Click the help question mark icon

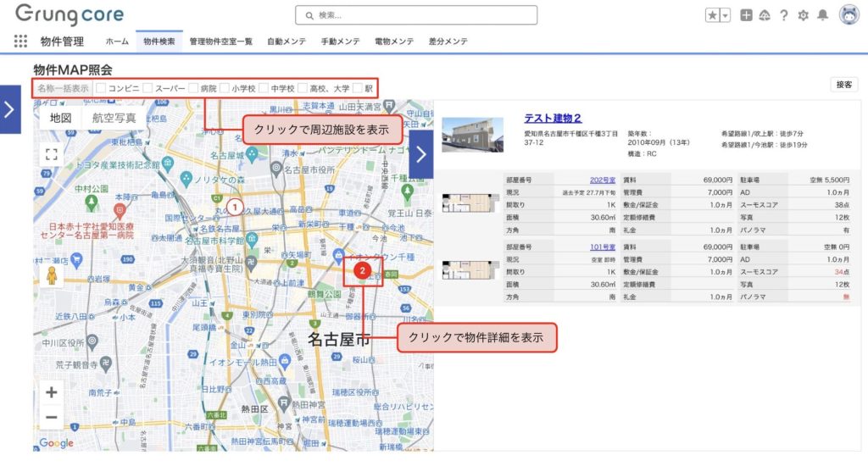coord(784,15)
